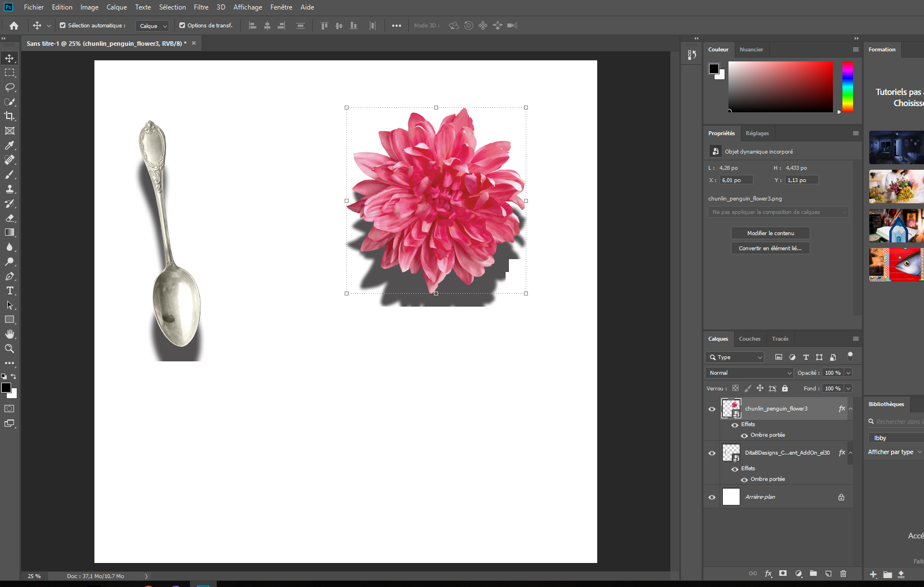Image resolution: width=924 pixels, height=587 pixels.
Task: Click the Home icon in options bar
Action: pos(14,26)
